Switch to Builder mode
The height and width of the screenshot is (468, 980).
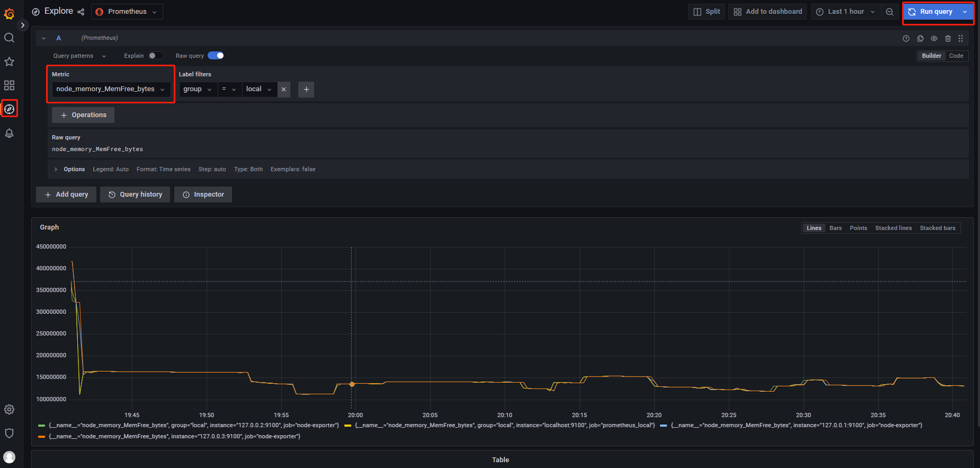931,56
